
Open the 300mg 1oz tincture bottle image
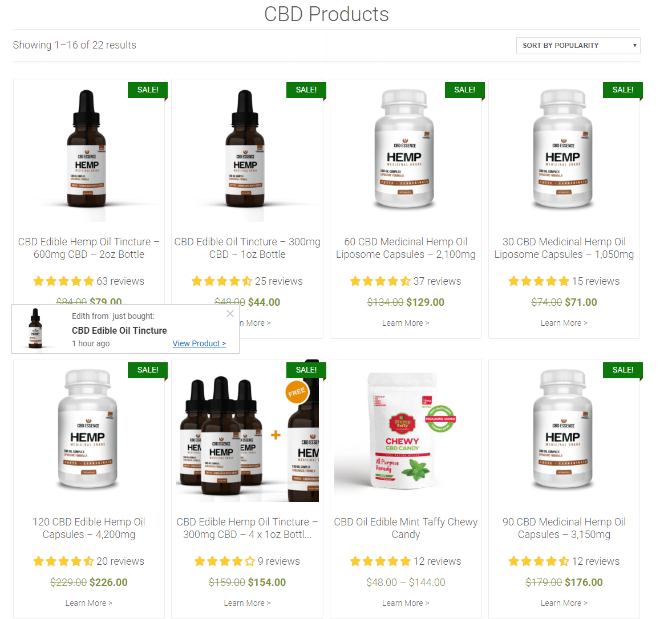[245, 149]
